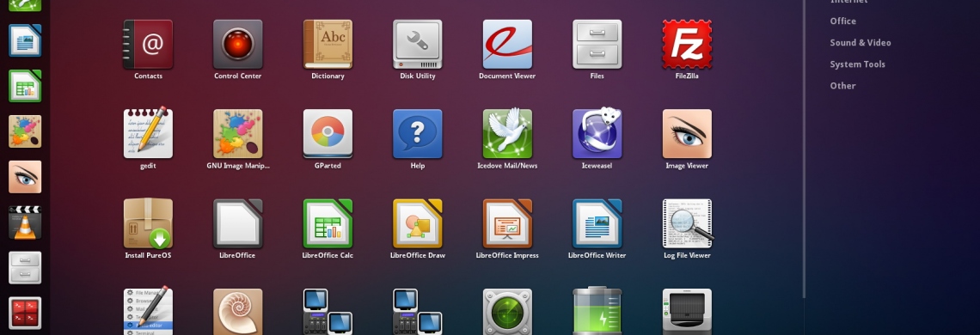This screenshot has width=980, height=335.
Task: Launch Control Center with the red lens icon
Action: pyautogui.click(x=237, y=45)
